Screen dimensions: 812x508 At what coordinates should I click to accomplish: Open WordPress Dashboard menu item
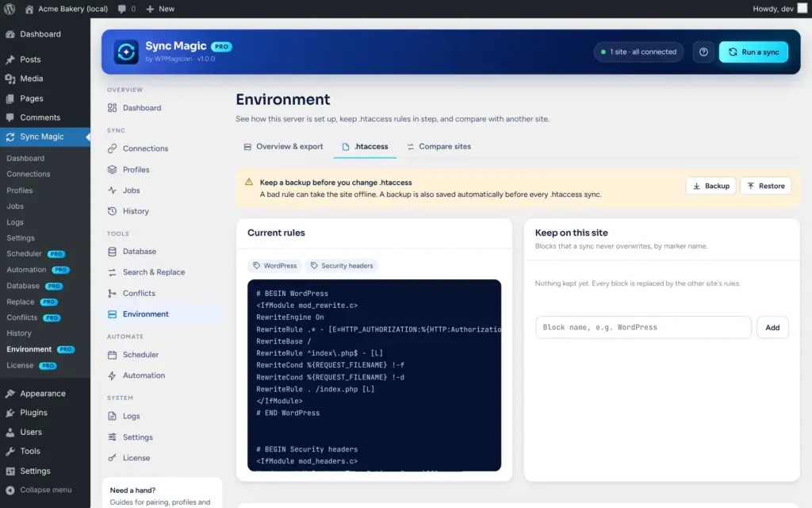click(45, 34)
